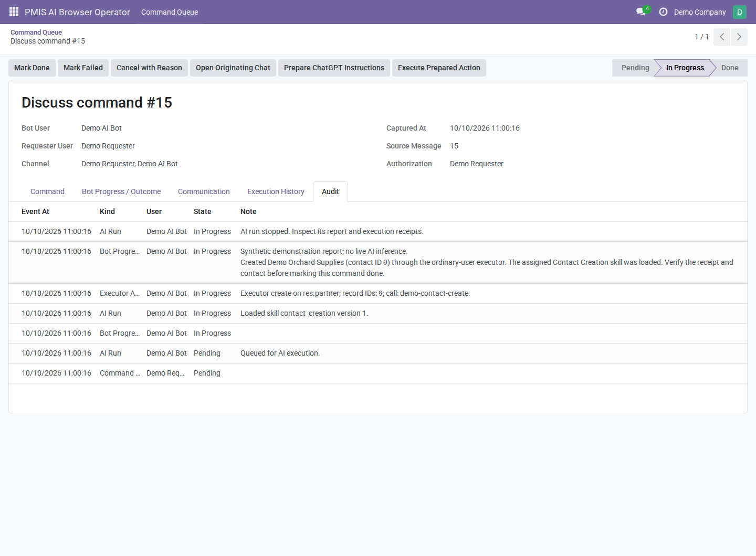Open 'Loaded skill contact_creation version 1' row
756x556 pixels.
click(x=378, y=313)
